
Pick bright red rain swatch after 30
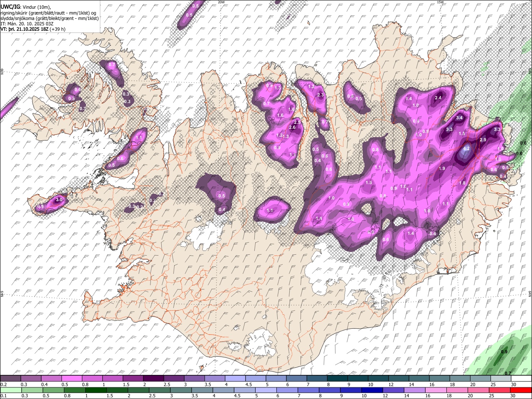tap(520, 390)
